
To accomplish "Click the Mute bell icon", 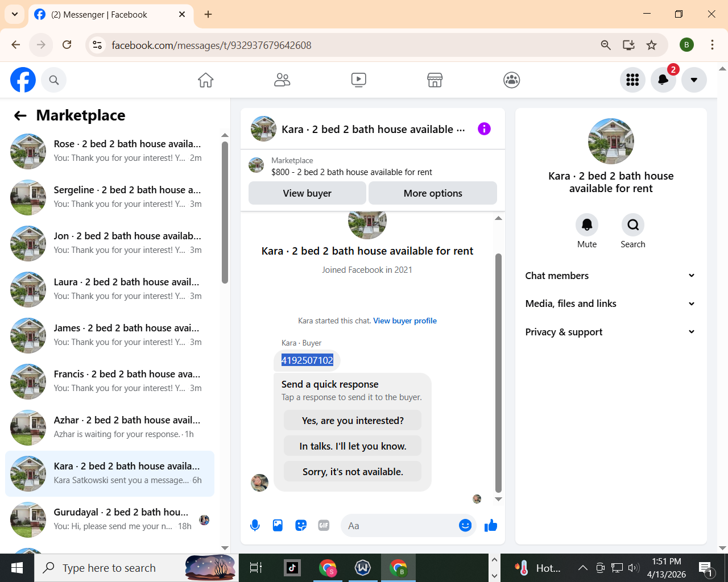I will pos(587,225).
